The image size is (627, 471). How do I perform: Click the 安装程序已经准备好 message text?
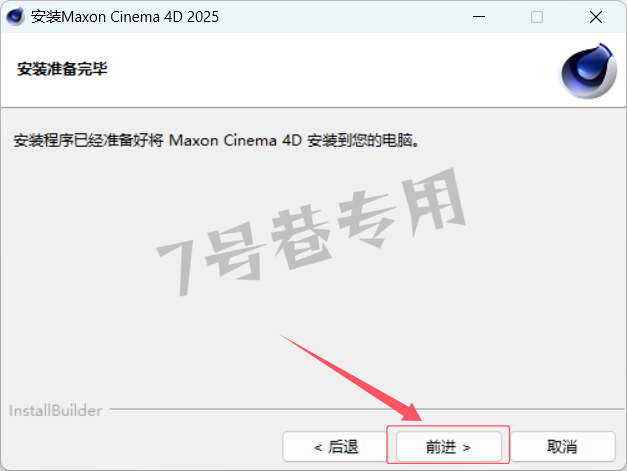216,140
